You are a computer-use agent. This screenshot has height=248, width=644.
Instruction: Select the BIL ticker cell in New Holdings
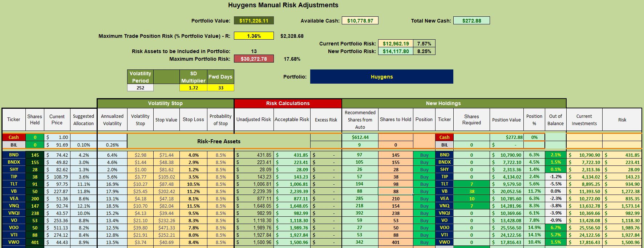444,145
